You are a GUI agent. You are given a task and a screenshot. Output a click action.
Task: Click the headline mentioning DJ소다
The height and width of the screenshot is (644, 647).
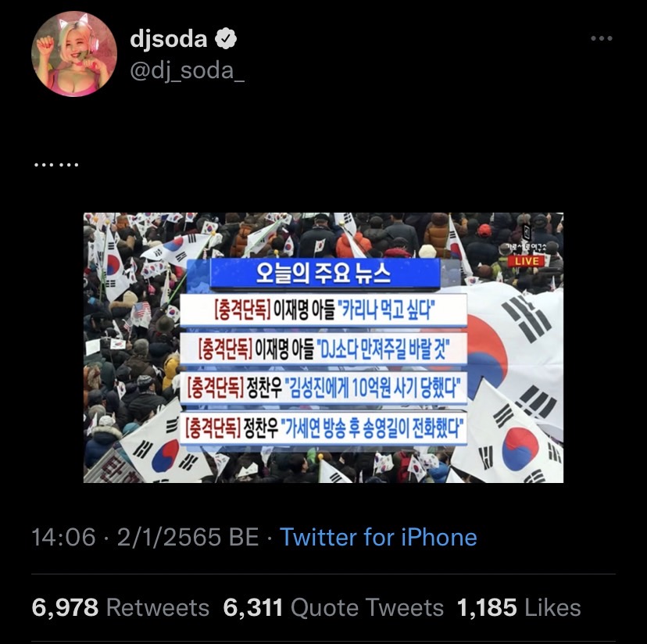(x=323, y=349)
